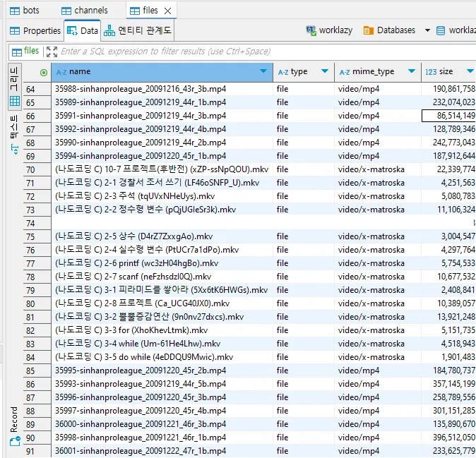
Task: Select cell 36000-sinhanproleague_20091221_46r_3b.mp4
Action: [162, 423]
